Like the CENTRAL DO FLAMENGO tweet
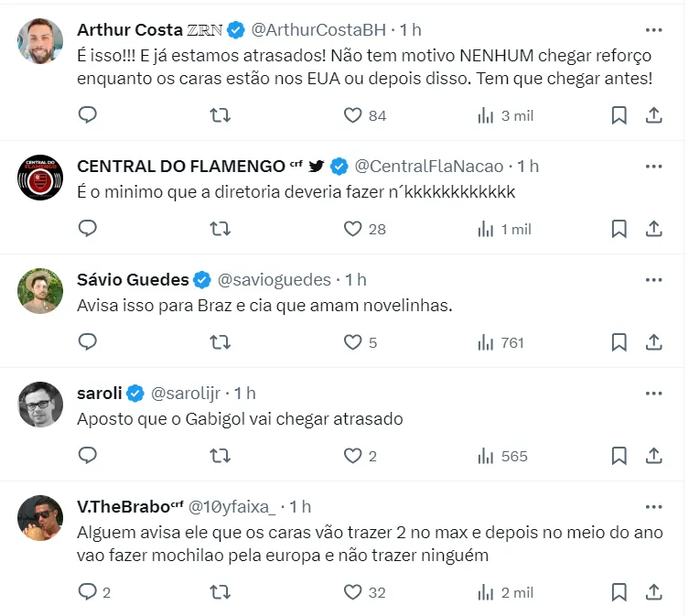 (353, 229)
